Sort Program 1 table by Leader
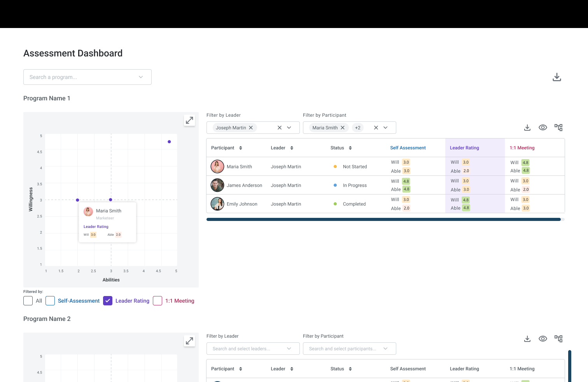 point(292,148)
